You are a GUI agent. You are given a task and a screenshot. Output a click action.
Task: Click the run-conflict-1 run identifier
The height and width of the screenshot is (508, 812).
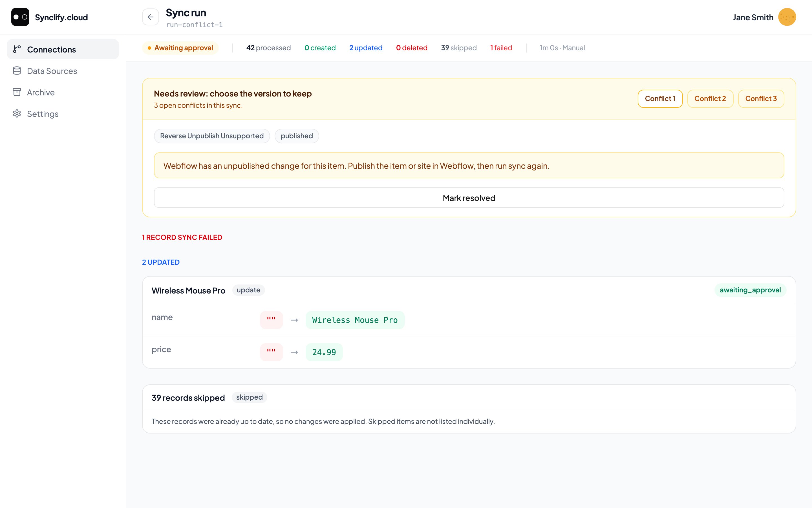click(x=194, y=25)
